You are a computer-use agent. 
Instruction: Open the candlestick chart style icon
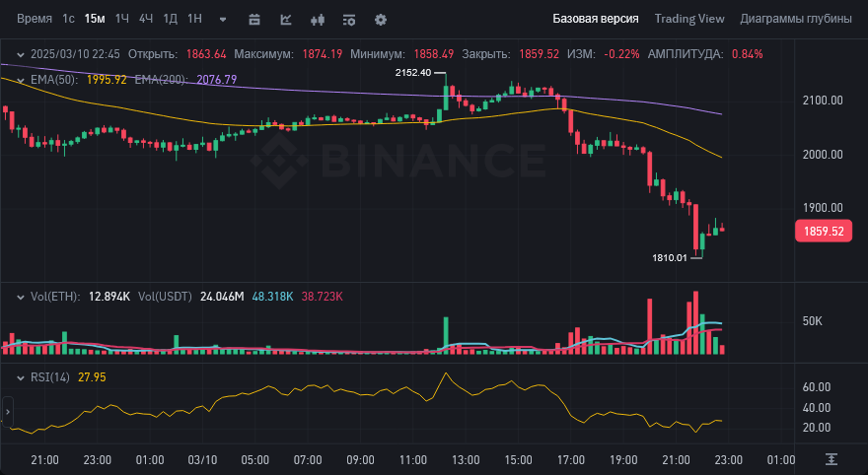(318, 20)
